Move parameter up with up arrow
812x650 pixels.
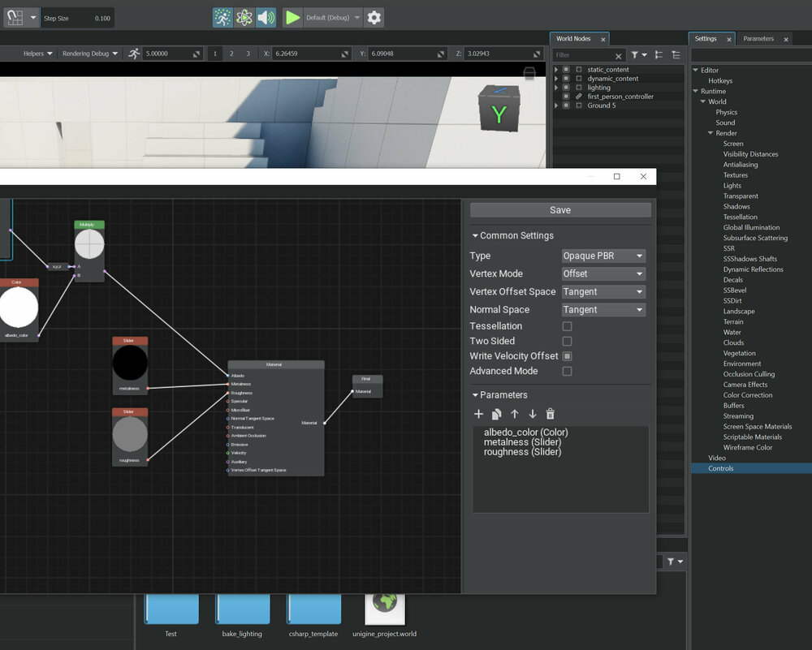514,414
